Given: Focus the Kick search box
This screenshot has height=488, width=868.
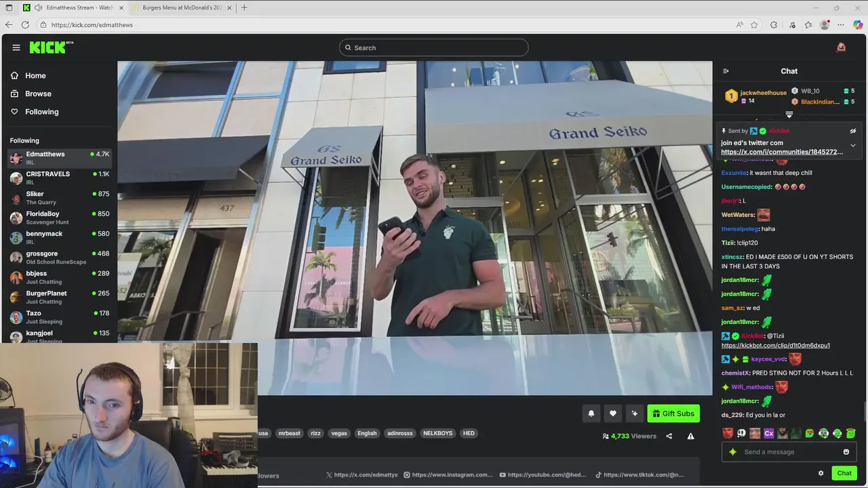Looking at the screenshot, I should (x=434, y=47).
